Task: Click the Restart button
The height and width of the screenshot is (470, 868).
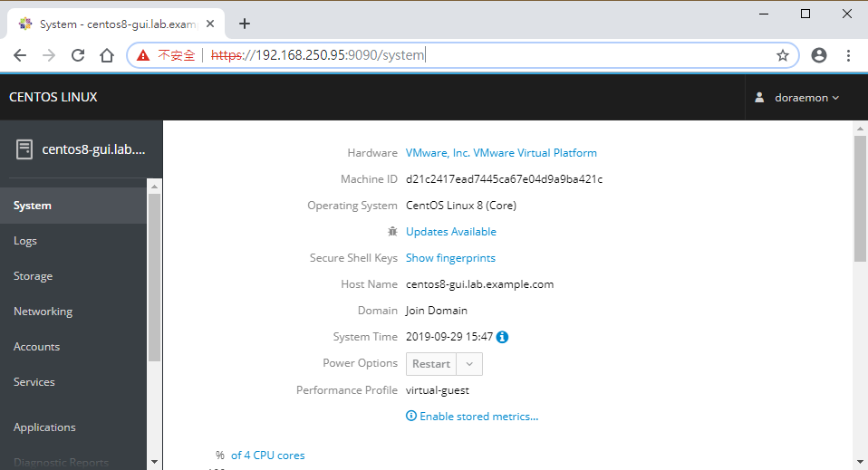Action: pyautogui.click(x=431, y=364)
